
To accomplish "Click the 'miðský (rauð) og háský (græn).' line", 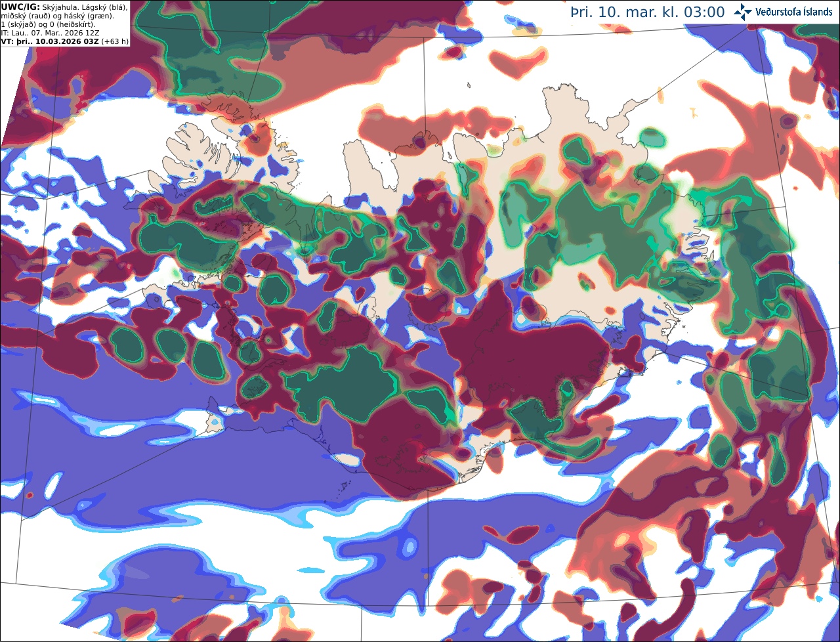I will pos(57,16).
